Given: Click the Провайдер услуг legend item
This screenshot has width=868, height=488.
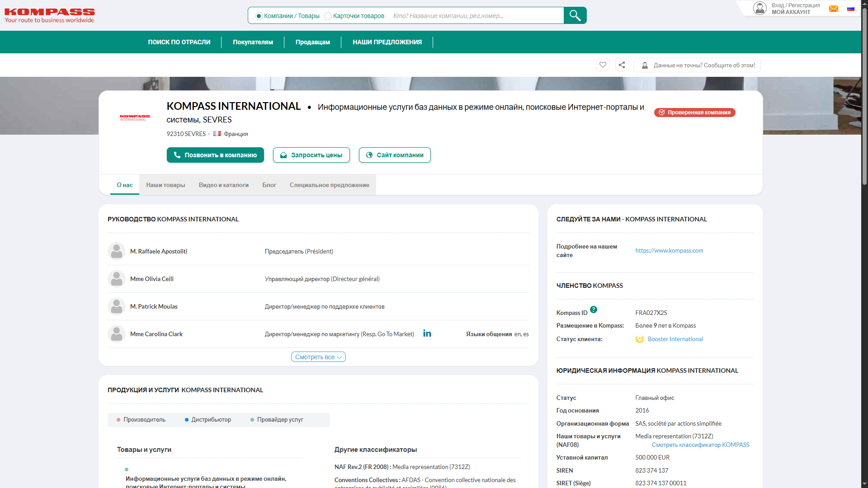Looking at the screenshot, I should pos(277,420).
